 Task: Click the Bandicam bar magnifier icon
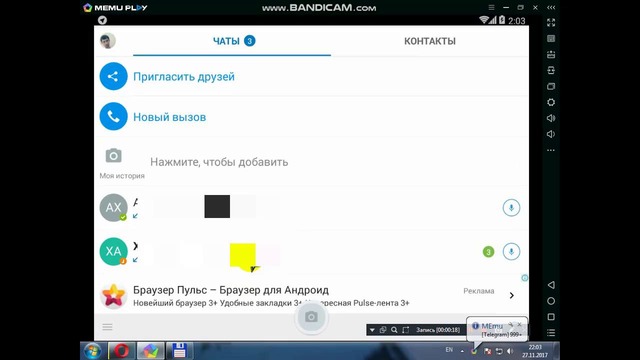pyautogui.click(x=394, y=330)
